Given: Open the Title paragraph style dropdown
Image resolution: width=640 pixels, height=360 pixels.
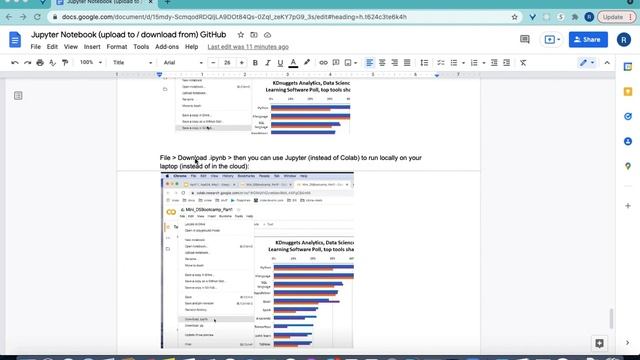Looking at the screenshot, I should pyautogui.click(x=132, y=62).
